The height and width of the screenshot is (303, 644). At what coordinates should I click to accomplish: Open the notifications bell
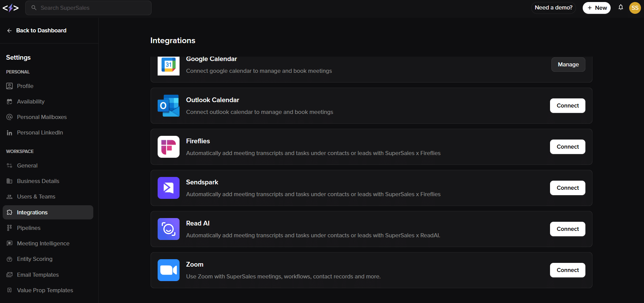click(620, 7)
